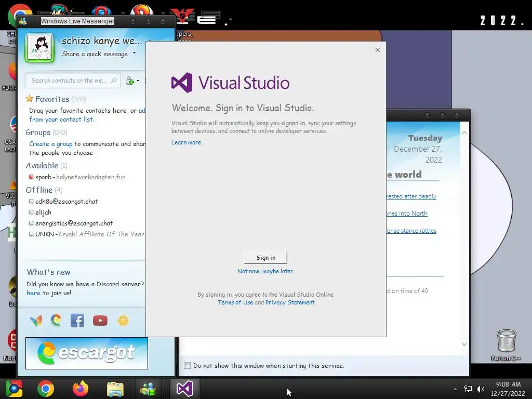The width and height of the screenshot is (532, 399).
Task: Select contact sporb in Available list
Action: (x=80, y=177)
